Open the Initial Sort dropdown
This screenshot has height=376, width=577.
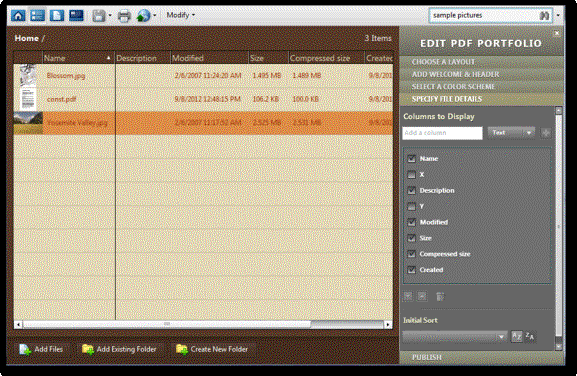tap(454, 336)
